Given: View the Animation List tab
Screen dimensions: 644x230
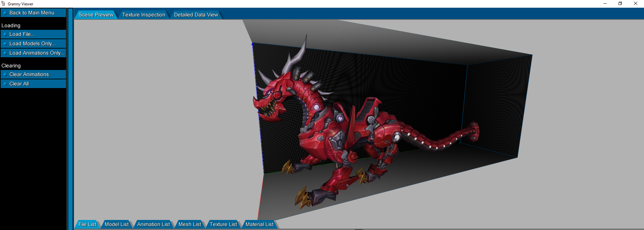Looking at the screenshot, I should 153,224.
